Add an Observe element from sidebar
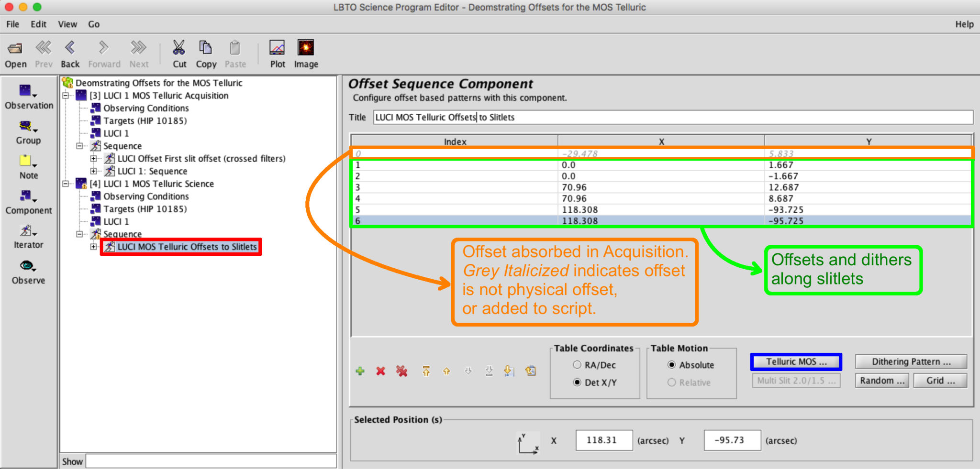The image size is (980, 469). [29, 273]
